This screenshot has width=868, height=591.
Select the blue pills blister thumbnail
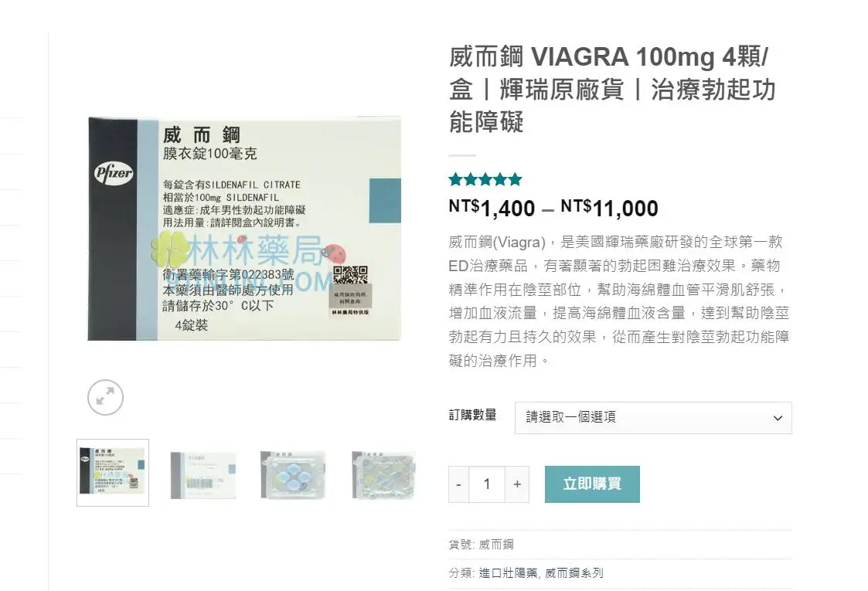[294, 475]
